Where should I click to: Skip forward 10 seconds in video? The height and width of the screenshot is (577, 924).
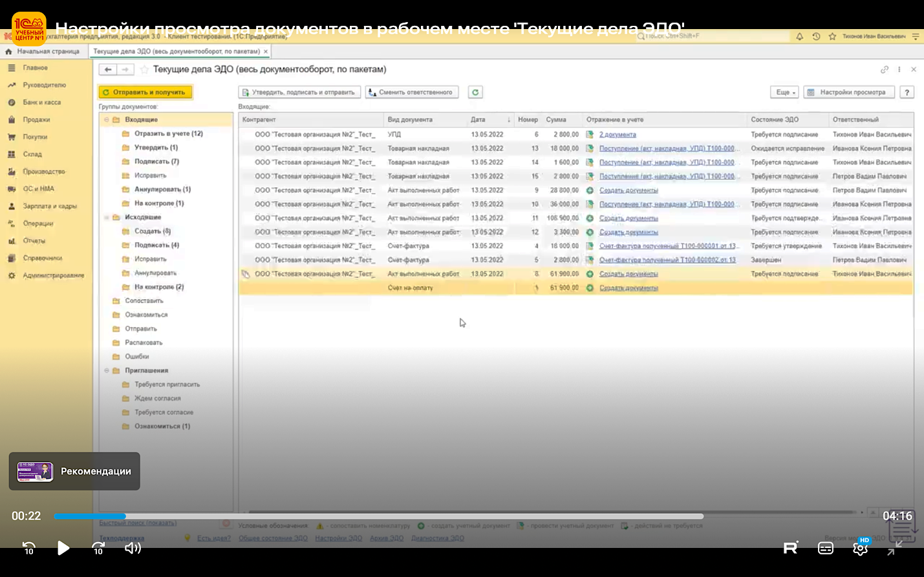click(x=98, y=549)
